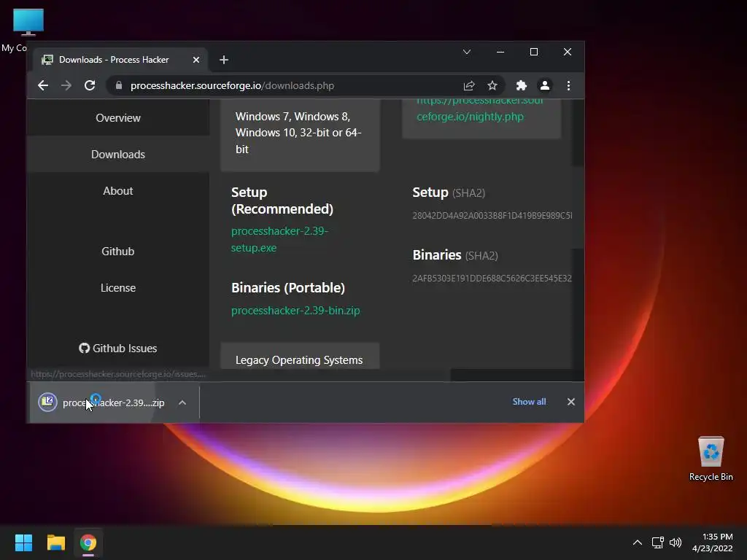Open Github Issues from the sidebar

coord(118,349)
